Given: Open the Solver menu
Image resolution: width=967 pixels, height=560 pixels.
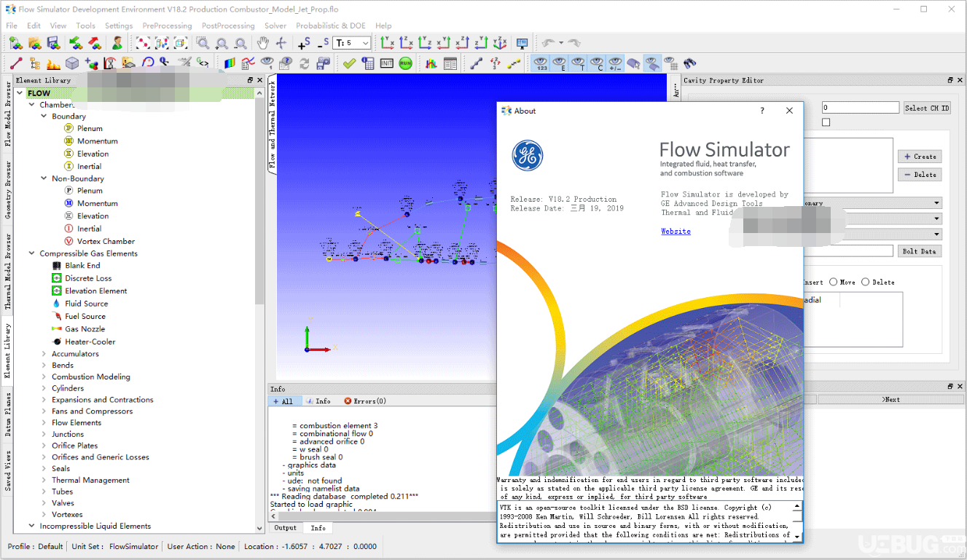Looking at the screenshot, I should (275, 25).
